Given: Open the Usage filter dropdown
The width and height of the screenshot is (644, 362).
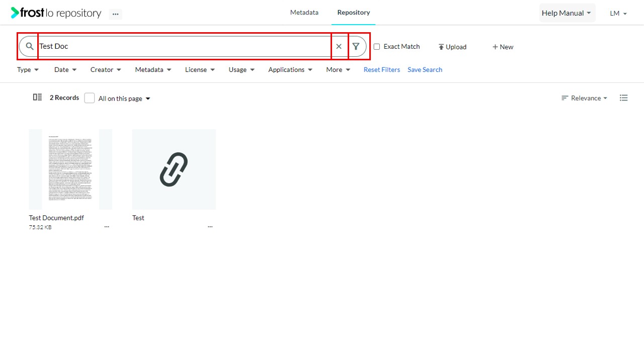Looking at the screenshot, I should coord(242,70).
